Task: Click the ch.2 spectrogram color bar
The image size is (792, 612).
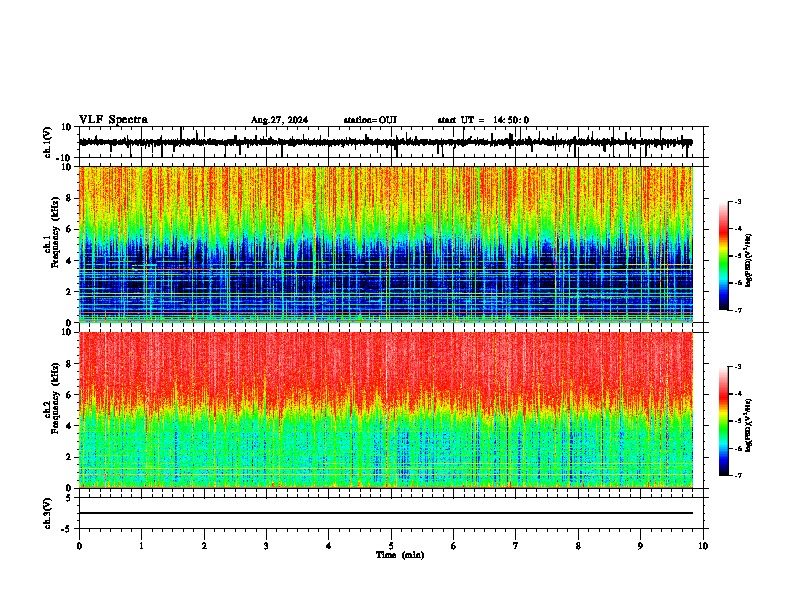Action: [x=724, y=421]
